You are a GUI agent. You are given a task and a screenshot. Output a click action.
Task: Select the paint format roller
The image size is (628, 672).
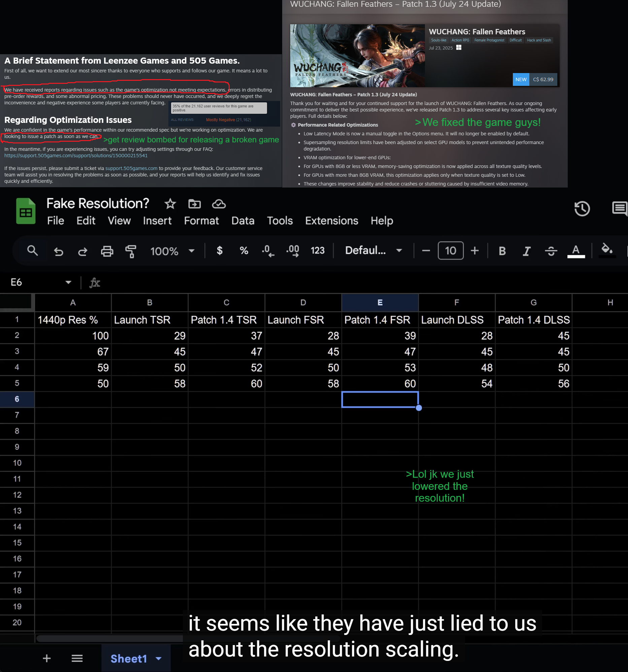(131, 251)
